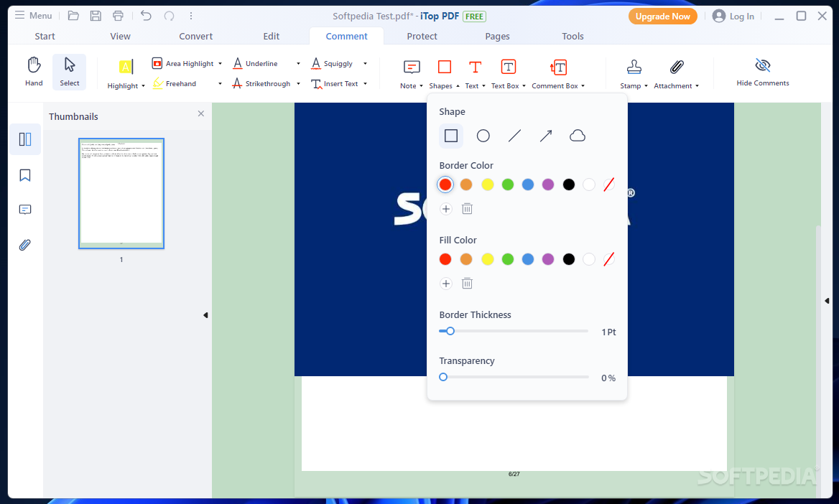
Task: Save the document with disk icon
Action: [96, 16]
